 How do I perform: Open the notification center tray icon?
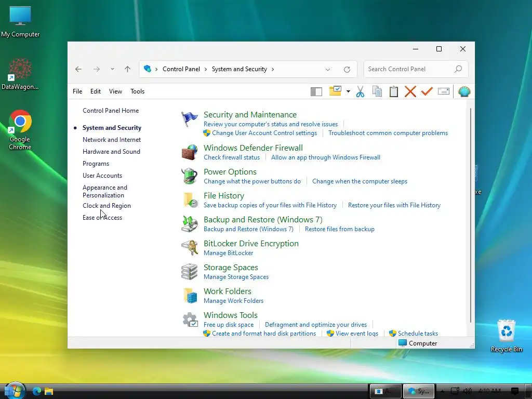(x=515, y=391)
